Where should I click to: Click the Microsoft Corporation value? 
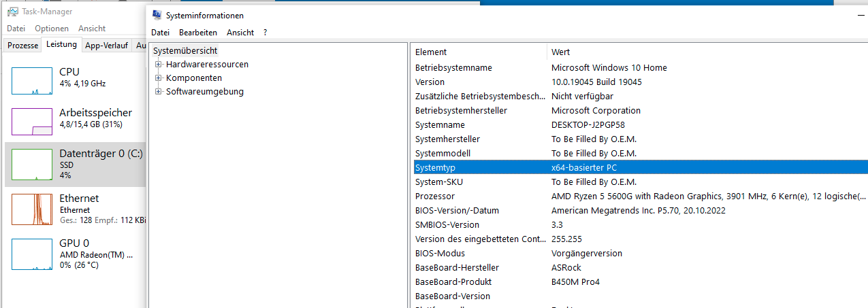pyautogui.click(x=596, y=110)
